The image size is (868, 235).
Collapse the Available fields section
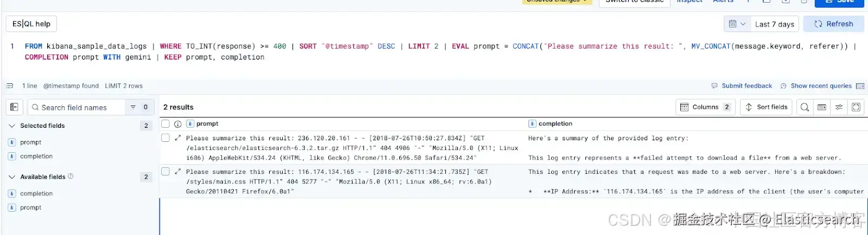pyautogui.click(x=12, y=177)
